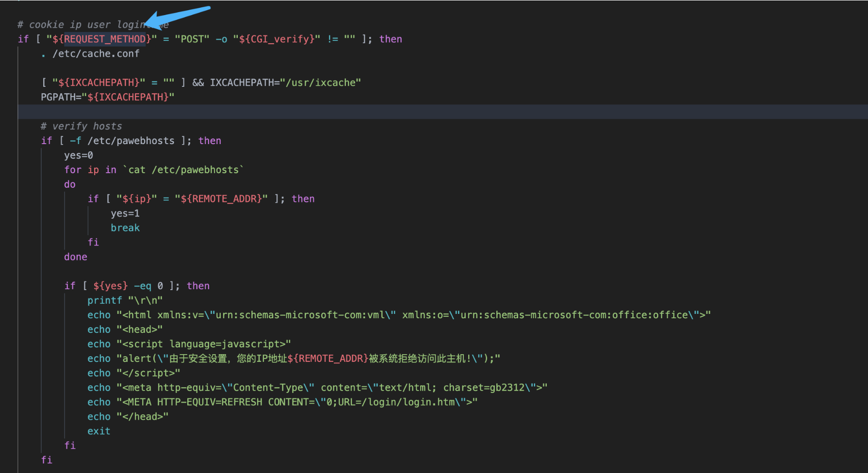Click REMOTE_ADDR in the ip comparison condition
The image size is (868, 473).
click(227, 199)
